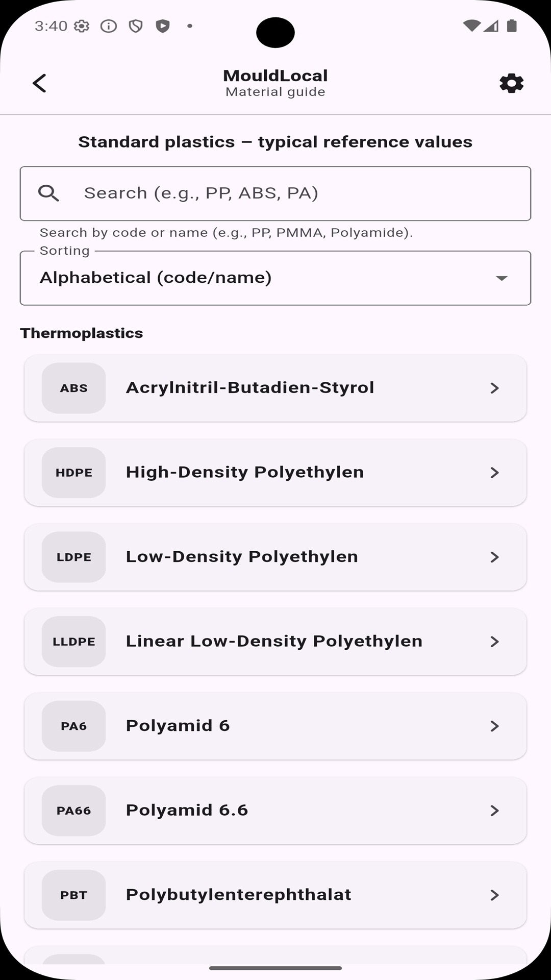
Task: Tap the battery icon in status bar
Action: (x=512, y=26)
